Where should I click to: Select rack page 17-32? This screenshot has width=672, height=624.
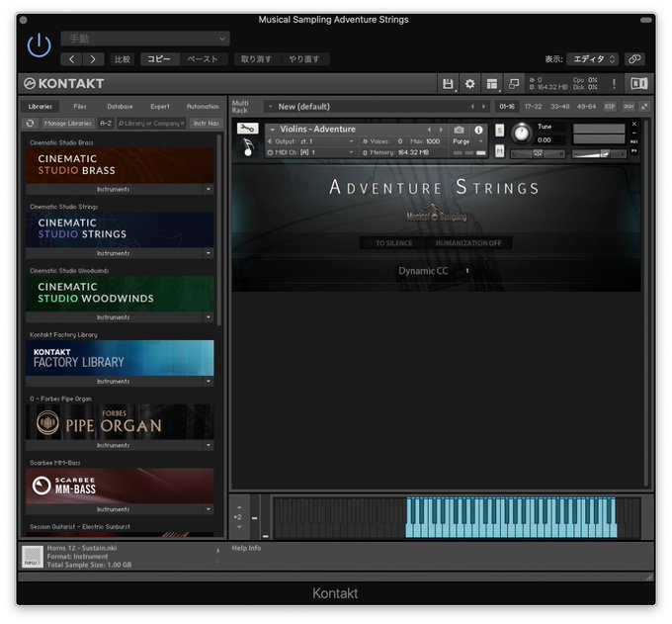click(533, 107)
